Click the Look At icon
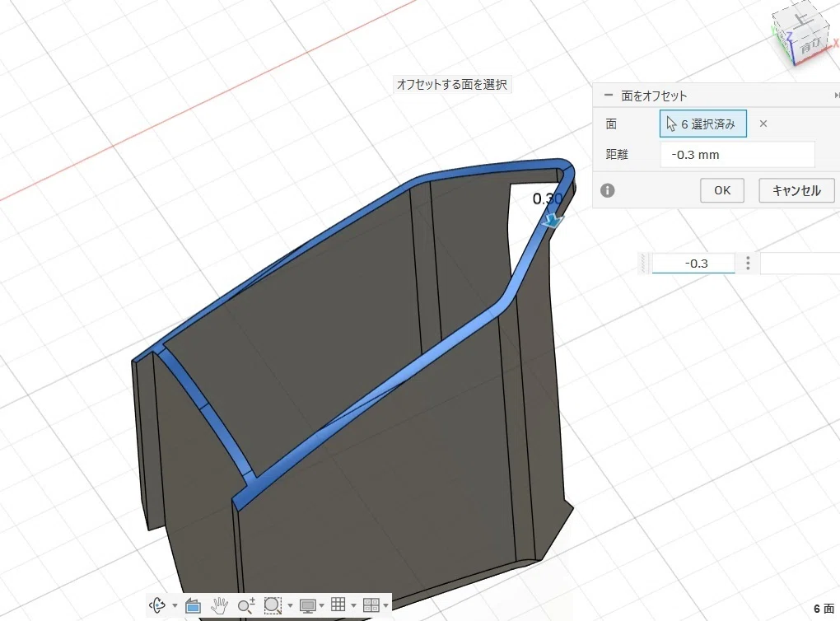840x621 pixels. (x=193, y=606)
